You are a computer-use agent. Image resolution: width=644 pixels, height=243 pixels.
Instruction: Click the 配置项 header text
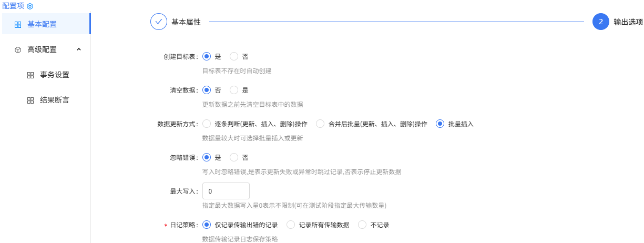point(13,6)
